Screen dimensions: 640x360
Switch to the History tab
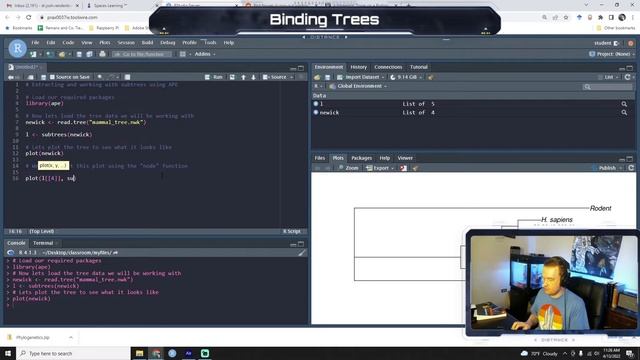pyautogui.click(x=359, y=67)
